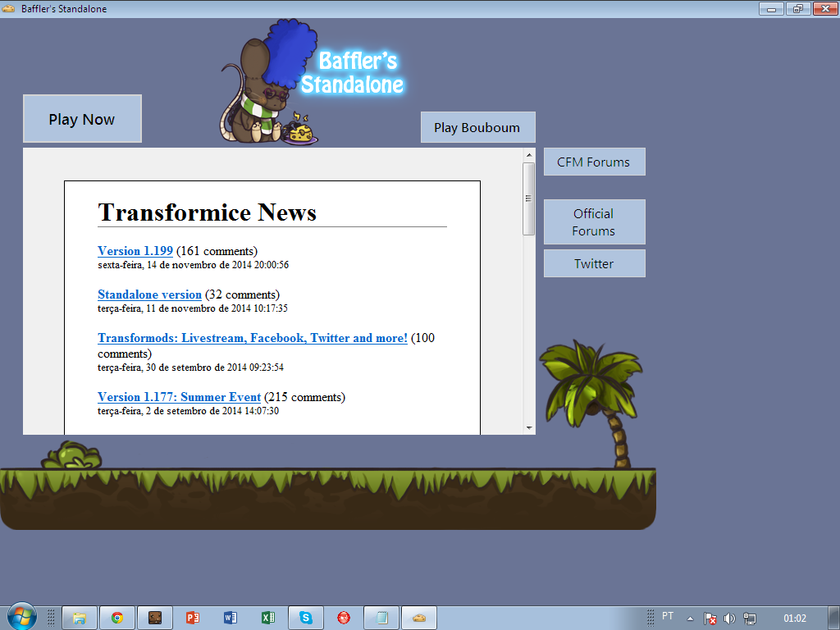Screen dimensions: 840x630
Task: Open the Standalone version article
Action: [x=148, y=294]
